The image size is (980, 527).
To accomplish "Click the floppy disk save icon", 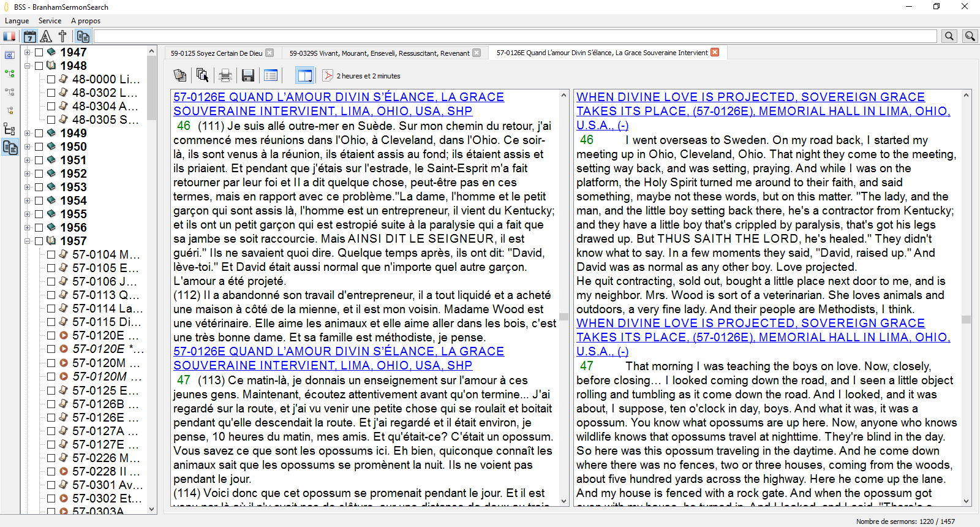I will point(248,75).
